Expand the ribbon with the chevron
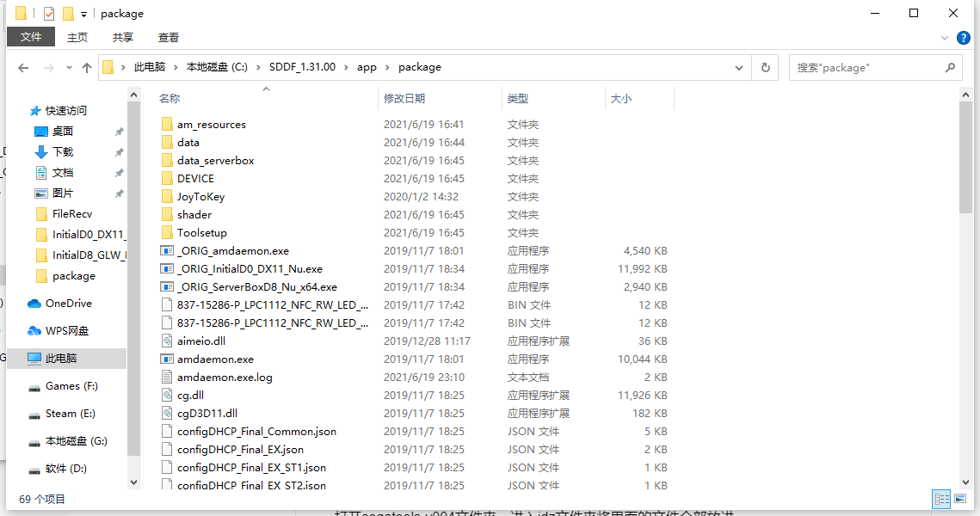 coord(945,38)
